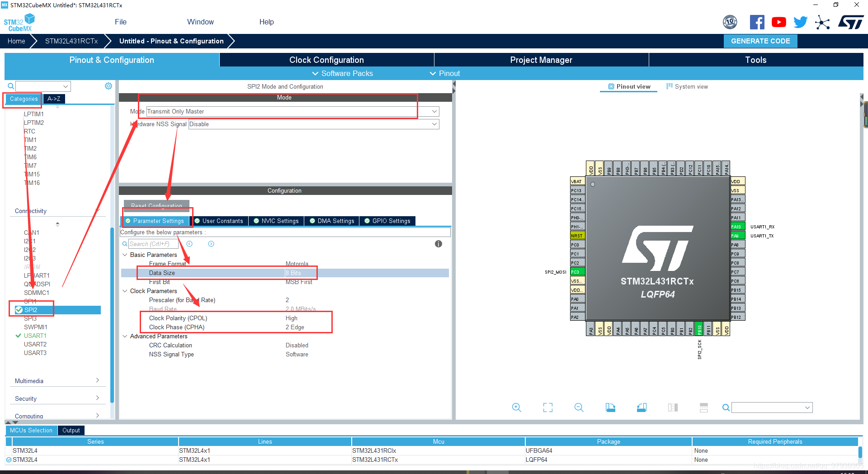The width and height of the screenshot is (868, 474).
Task: Switch to A->Z sorting tab
Action: click(54, 99)
